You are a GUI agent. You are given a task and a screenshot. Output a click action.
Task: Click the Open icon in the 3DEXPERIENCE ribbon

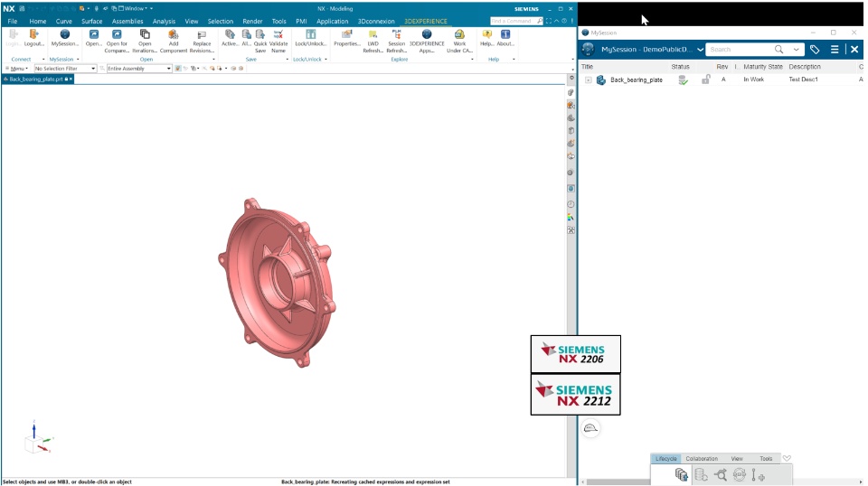tap(93, 35)
